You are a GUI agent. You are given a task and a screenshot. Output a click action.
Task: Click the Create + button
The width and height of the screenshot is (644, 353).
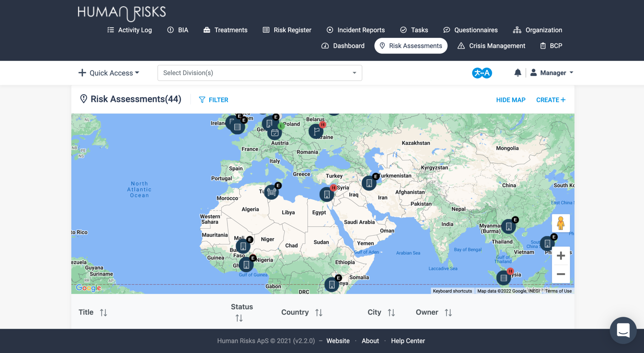[x=551, y=100]
